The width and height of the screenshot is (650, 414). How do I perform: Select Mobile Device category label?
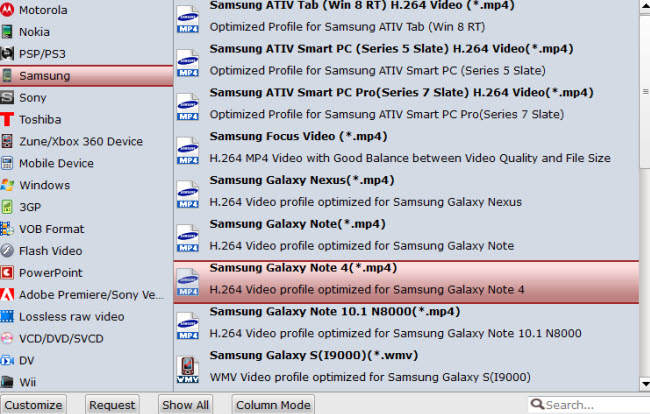point(56,163)
